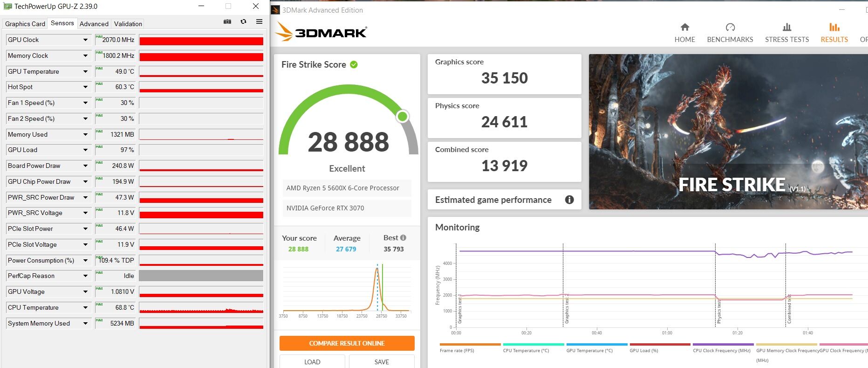
Task: Switch to Graphics Card tab
Action: 25,24
